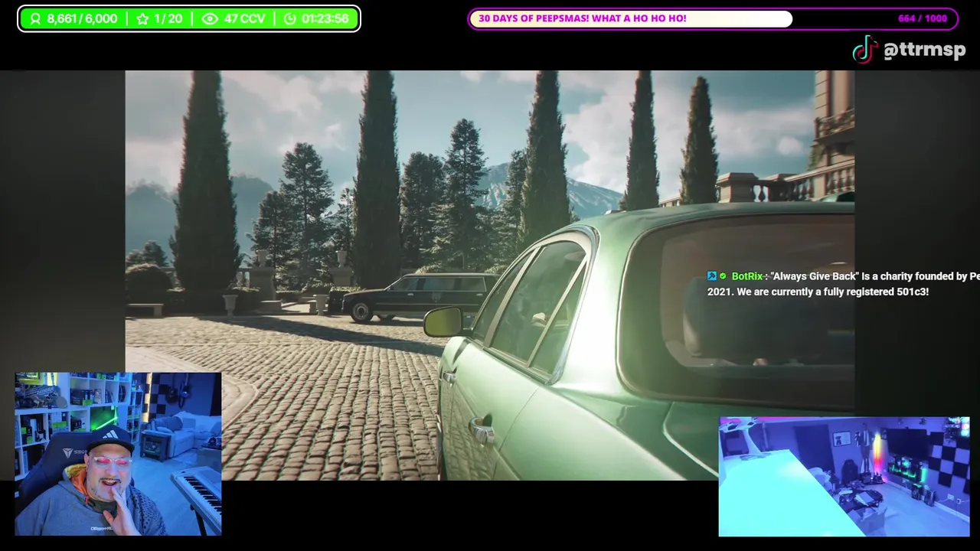Image resolution: width=980 pixels, height=551 pixels.
Task: Click the 'fully registered 501c3' chat message line
Action: pyautogui.click(x=818, y=292)
